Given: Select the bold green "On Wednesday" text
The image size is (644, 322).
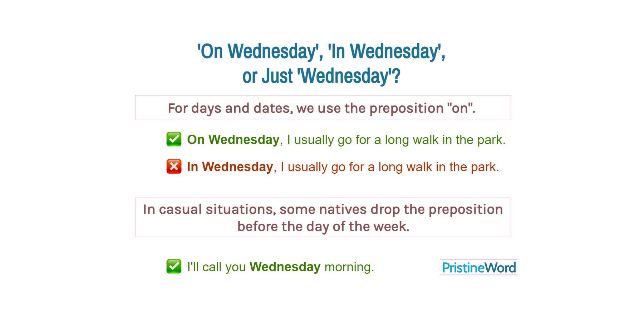Looking at the screenshot, I should coord(233,139).
